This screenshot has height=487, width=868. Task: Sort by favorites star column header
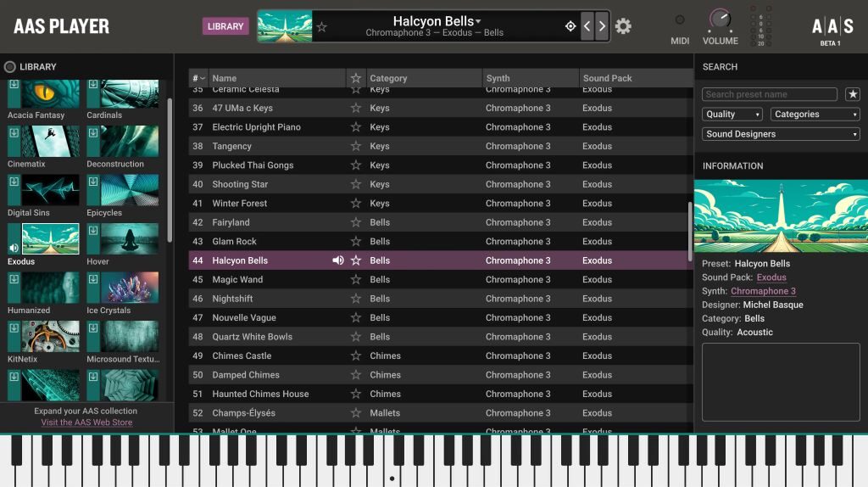click(x=356, y=78)
